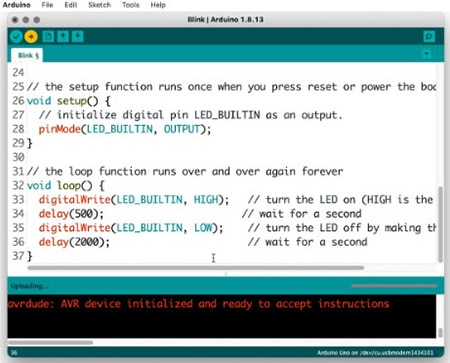Save sketch using the Save icon
The height and width of the screenshot is (363, 450).
click(x=78, y=36)
